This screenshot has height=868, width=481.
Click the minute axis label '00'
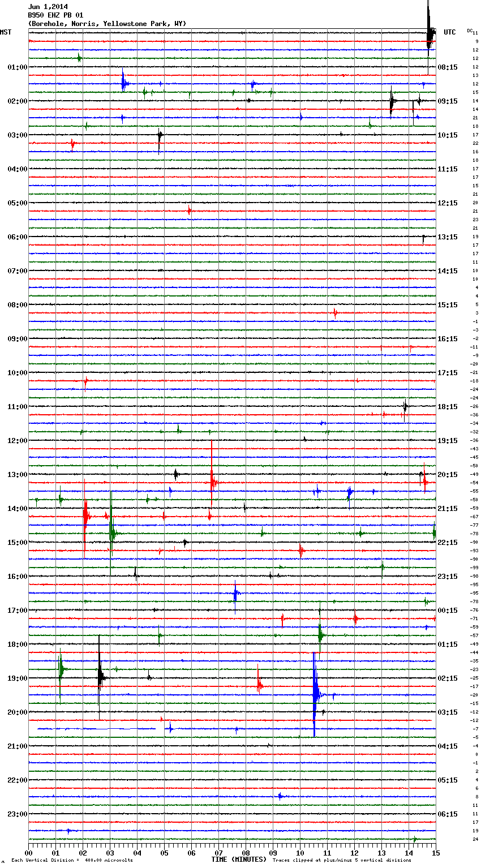point(28,853)
